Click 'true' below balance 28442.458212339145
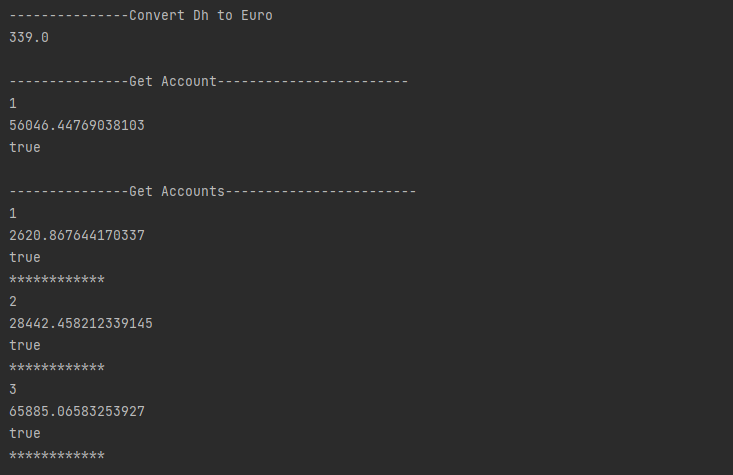733x475 pixels. (25, 345)
